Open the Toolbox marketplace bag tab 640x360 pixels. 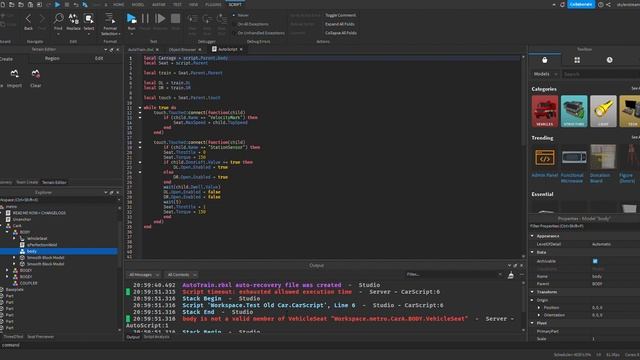coord(544,60)
